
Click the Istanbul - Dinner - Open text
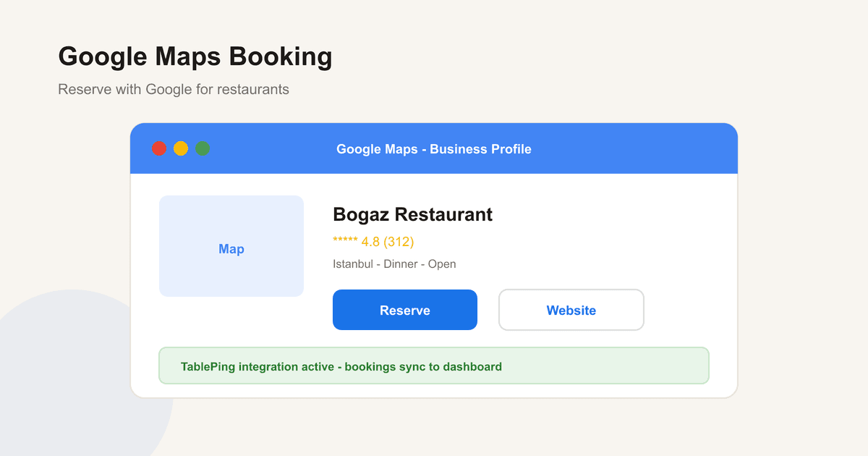coord(394,264)
